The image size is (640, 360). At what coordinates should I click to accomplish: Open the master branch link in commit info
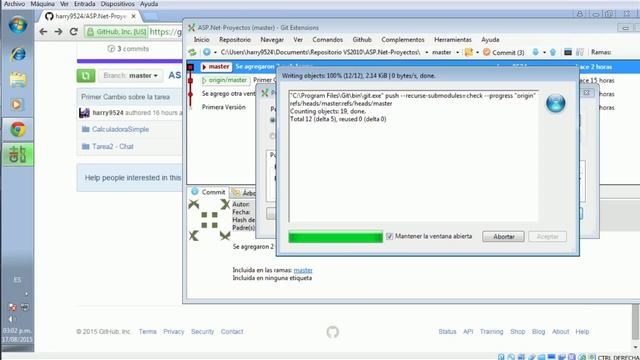point(303,270)
